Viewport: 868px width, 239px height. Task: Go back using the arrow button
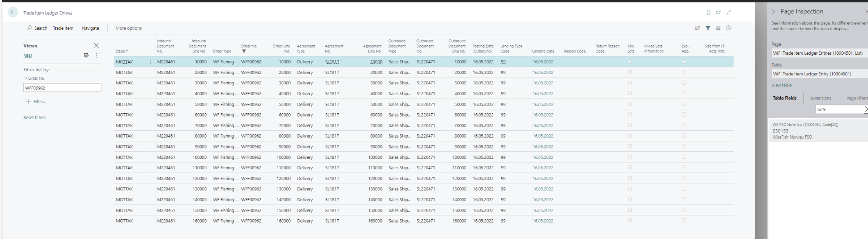point(12,13)
